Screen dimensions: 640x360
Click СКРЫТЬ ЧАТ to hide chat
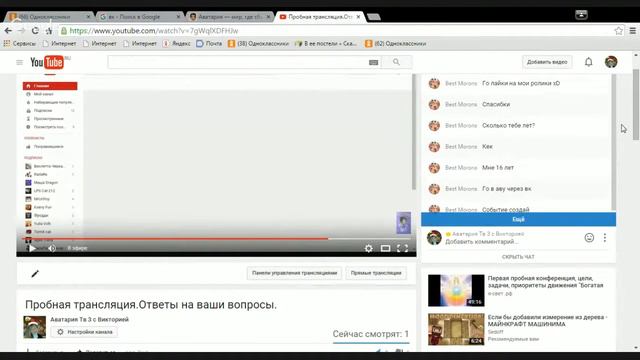[x=518, y=257]
